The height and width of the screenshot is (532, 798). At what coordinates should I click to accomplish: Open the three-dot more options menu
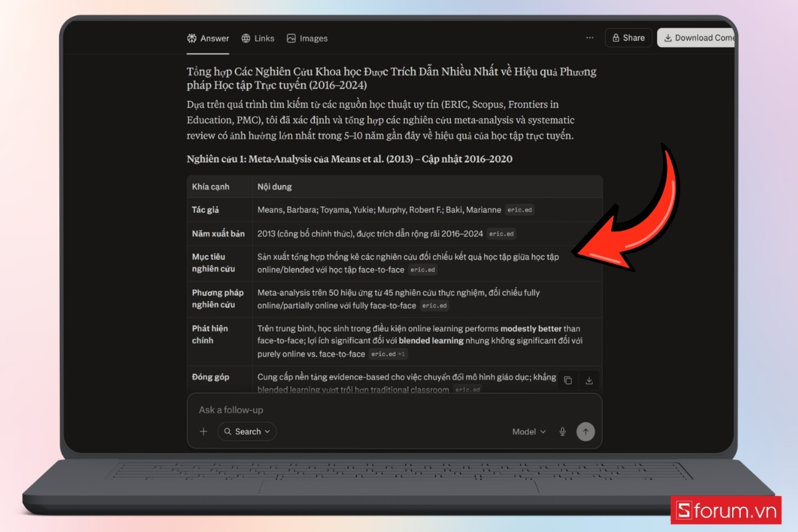pos(590,38)
